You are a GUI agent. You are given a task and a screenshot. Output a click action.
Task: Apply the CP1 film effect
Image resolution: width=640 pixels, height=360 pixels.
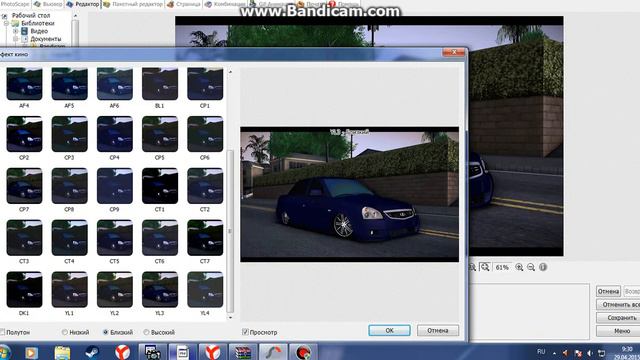point(205,84)
